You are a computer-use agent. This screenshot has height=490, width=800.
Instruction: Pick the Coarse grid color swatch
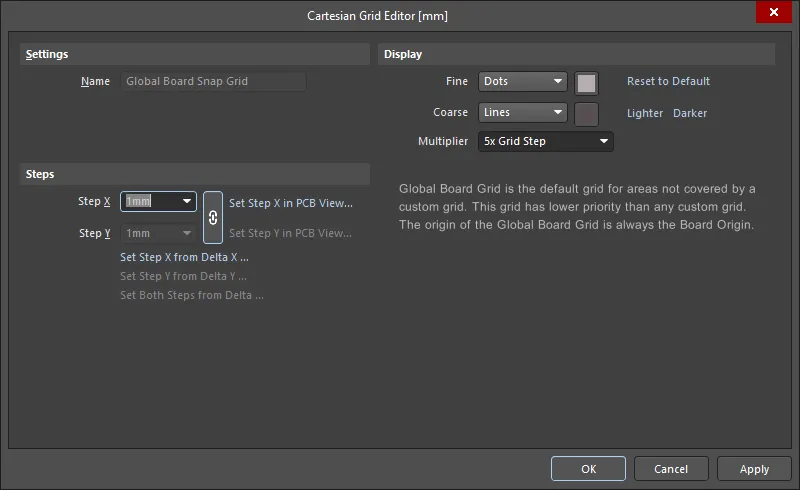[x=586, y=114]
